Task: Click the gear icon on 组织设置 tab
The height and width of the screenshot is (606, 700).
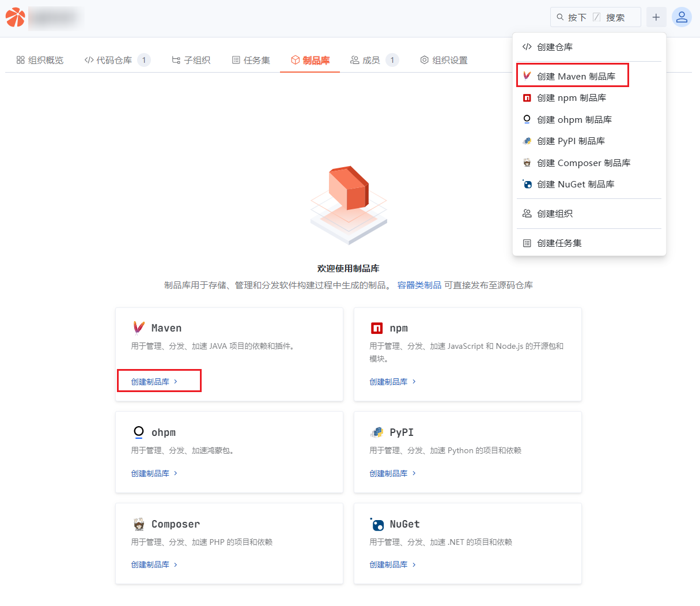Action: 425,60
